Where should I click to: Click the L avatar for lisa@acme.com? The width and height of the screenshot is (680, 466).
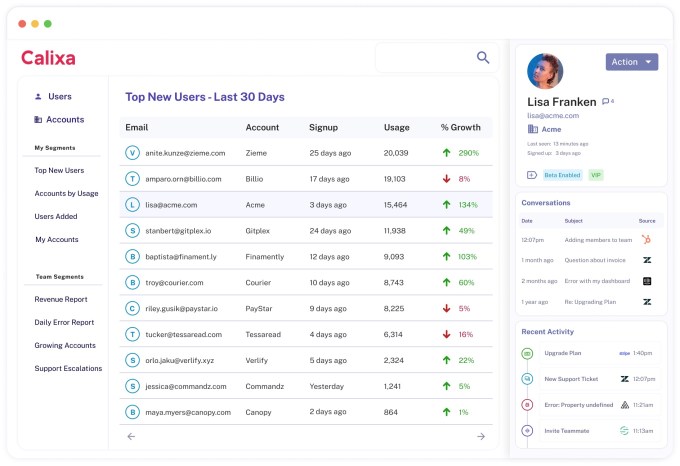pos(132,205)
